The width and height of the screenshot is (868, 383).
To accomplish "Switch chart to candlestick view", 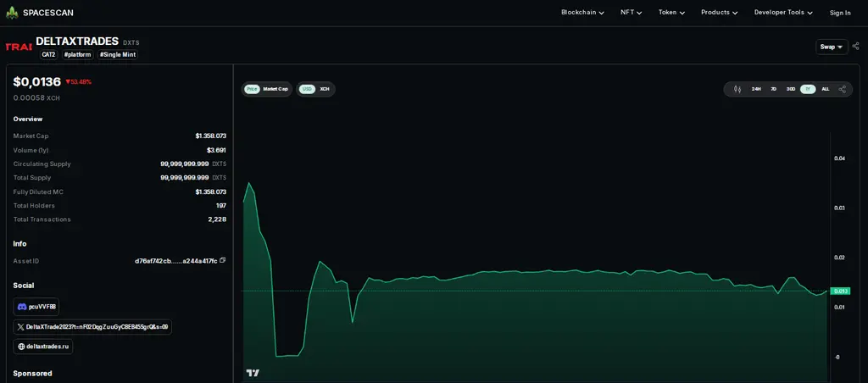I will (x=737, y=89).
